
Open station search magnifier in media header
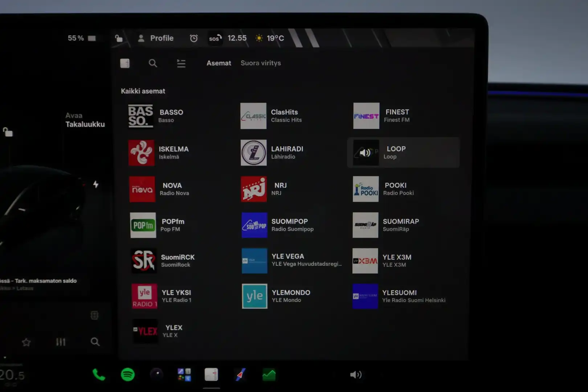[153, 63]
